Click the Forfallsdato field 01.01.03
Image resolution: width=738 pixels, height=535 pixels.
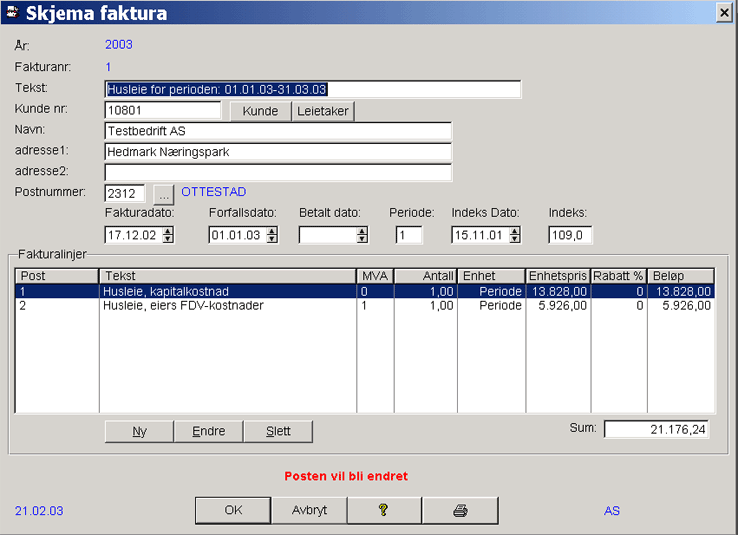click(x=238, y=235)
